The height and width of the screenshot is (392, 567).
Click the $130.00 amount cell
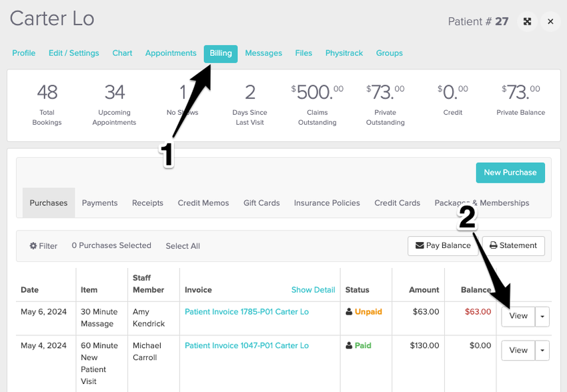[424, 346]
